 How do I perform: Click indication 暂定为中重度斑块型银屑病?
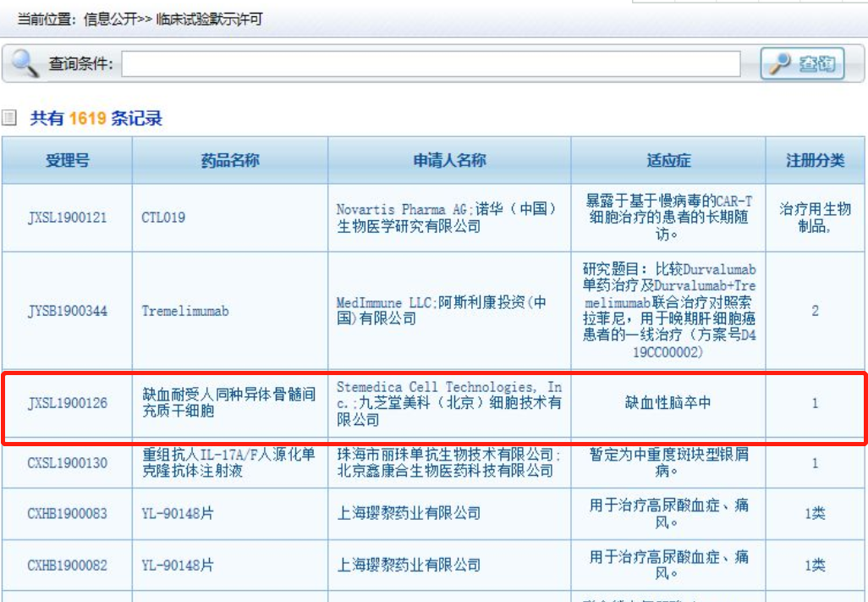668,463
